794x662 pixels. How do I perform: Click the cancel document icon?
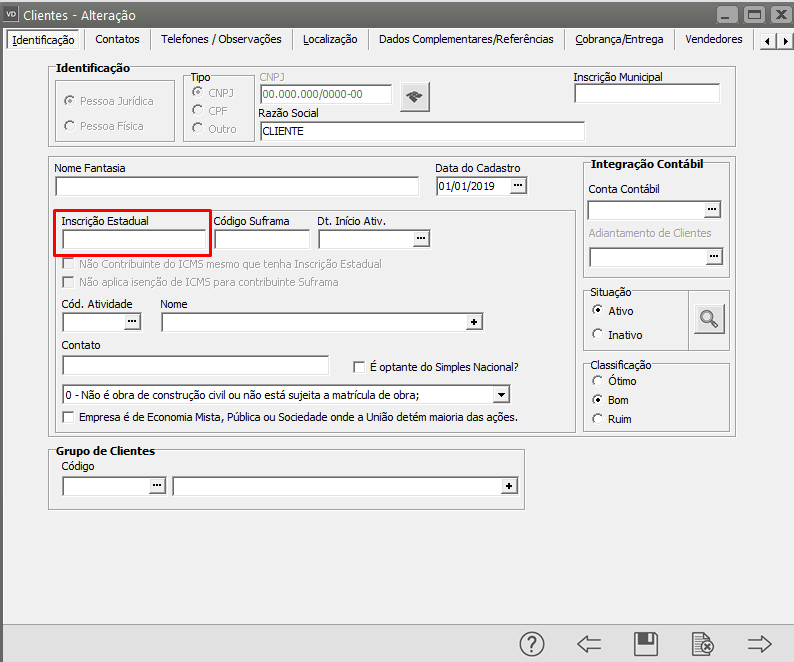pyautogui.click(x=703, y=644)
